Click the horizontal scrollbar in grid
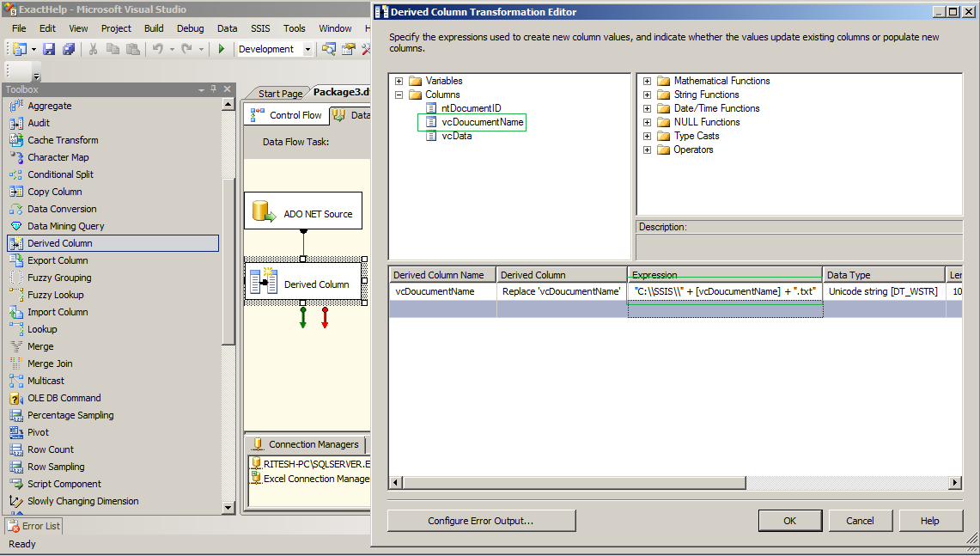This screenshot has height=556, width=980. [x=575, y=483]
